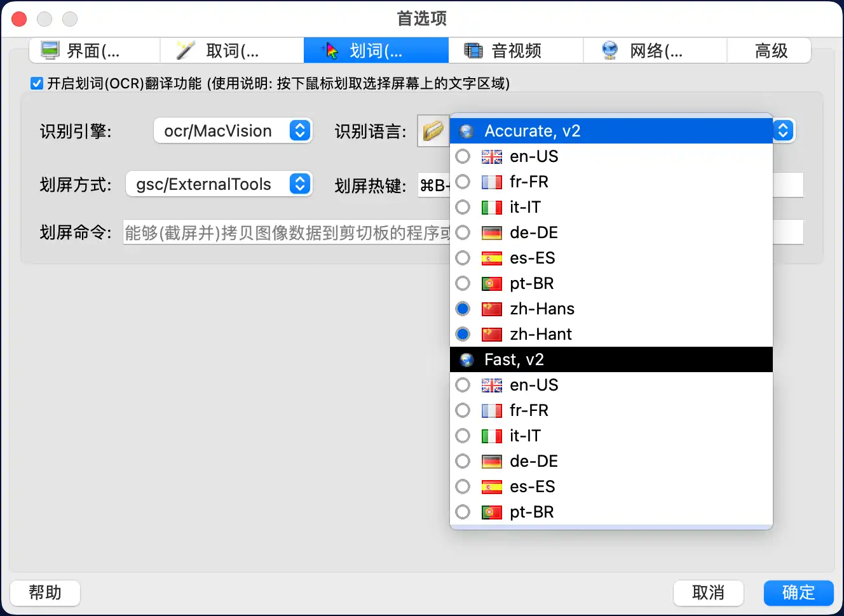Click the Spanish flag under Fast, v2

pos(492,487)
